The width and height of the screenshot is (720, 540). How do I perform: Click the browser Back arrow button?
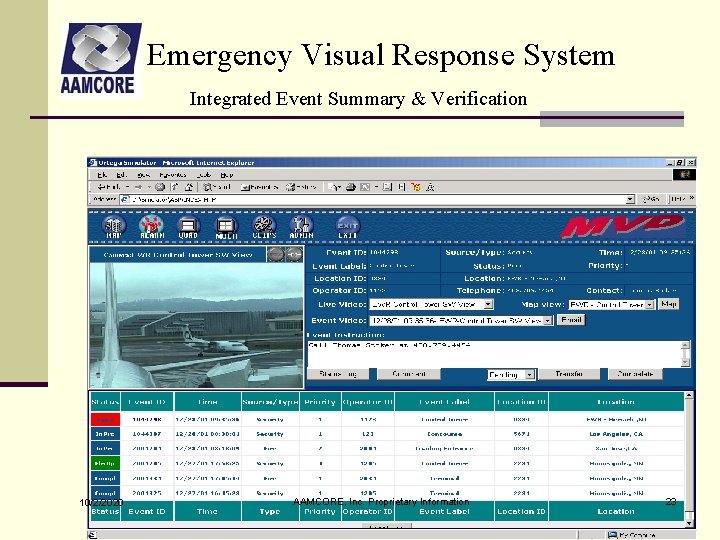coord(109,187)
